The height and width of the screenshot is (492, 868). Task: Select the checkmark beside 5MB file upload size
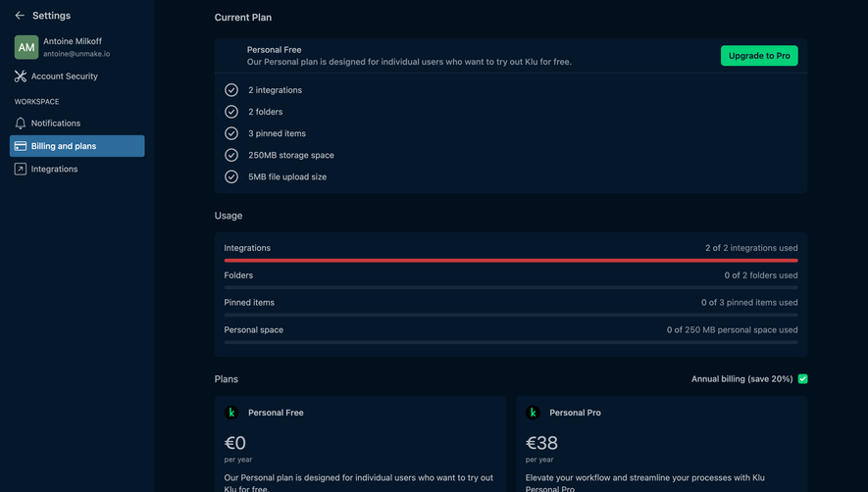(x=231, y=176)
